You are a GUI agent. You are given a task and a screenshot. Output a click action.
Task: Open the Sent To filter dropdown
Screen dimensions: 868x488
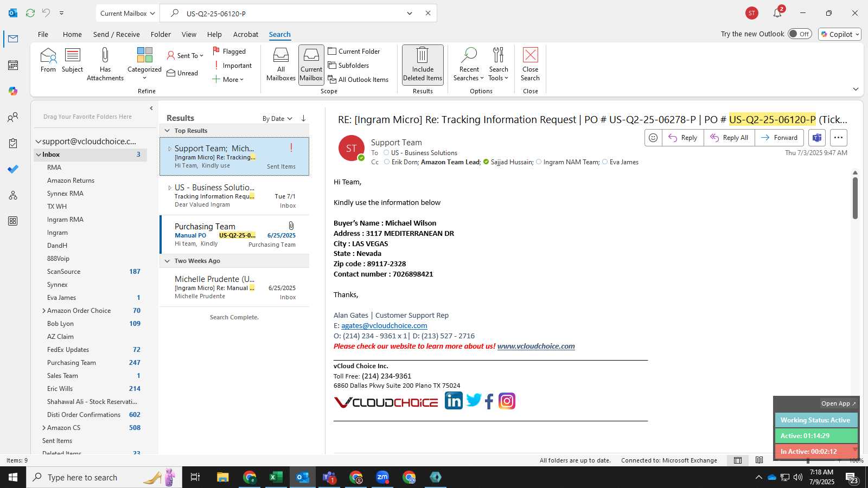coord(185,55)
